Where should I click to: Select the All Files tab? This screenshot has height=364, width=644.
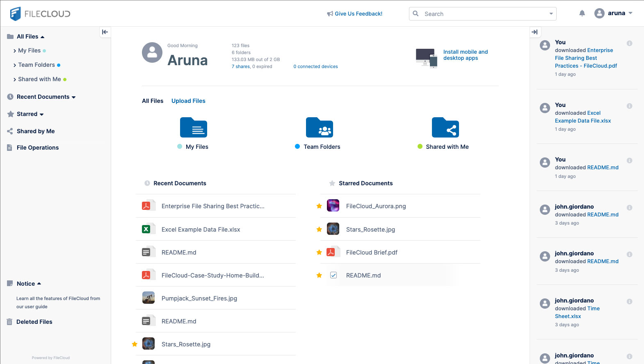click(153, 101)
